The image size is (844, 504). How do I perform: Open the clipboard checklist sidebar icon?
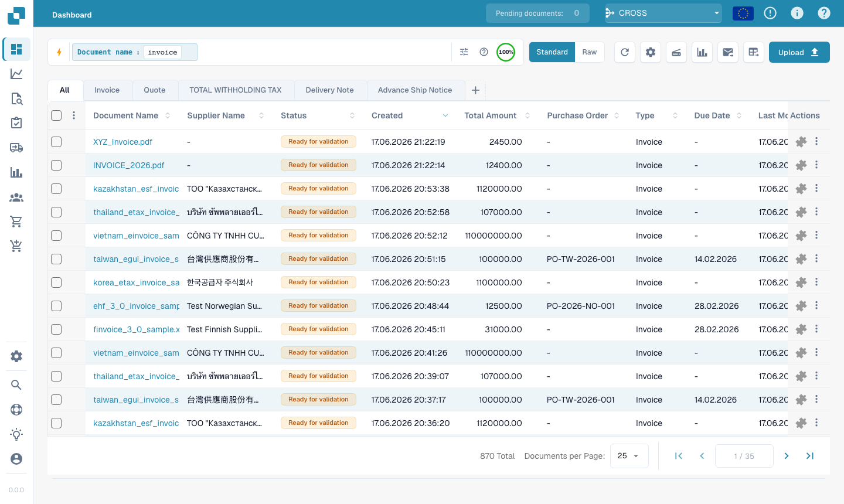pyautogui.click(x=16, y=123)
